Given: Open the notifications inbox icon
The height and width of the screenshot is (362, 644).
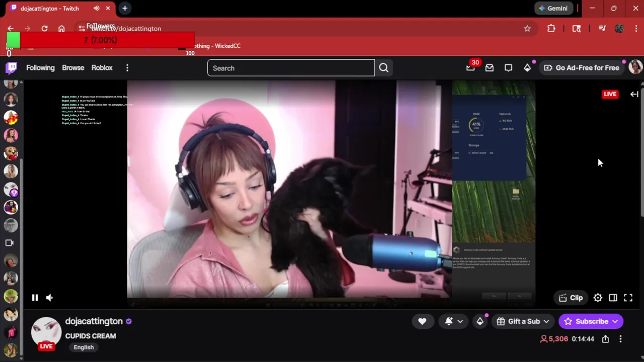Looking at the screenshot, I should coord(490,68).
